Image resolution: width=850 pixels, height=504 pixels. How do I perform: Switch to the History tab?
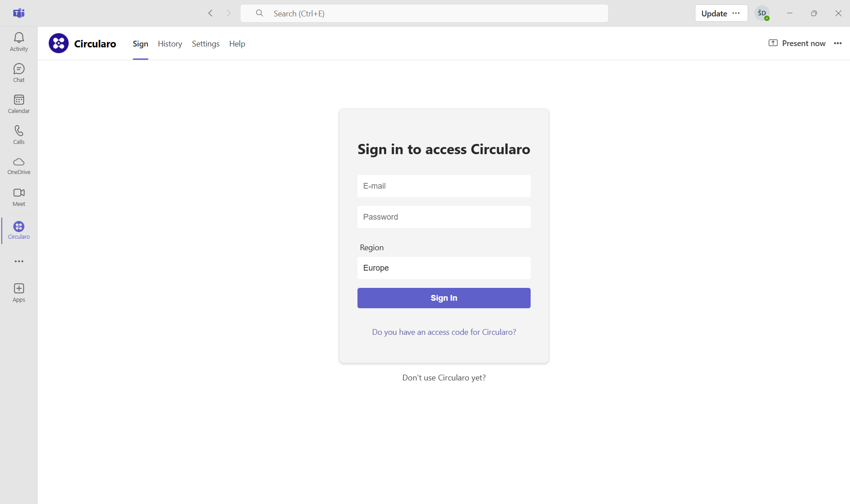[170, 44]
